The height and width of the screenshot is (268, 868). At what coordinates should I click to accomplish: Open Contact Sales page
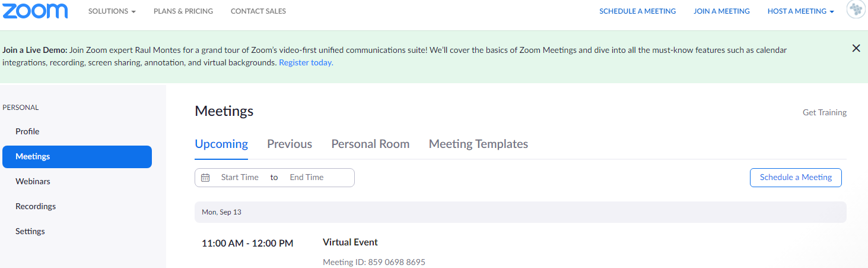258,11
